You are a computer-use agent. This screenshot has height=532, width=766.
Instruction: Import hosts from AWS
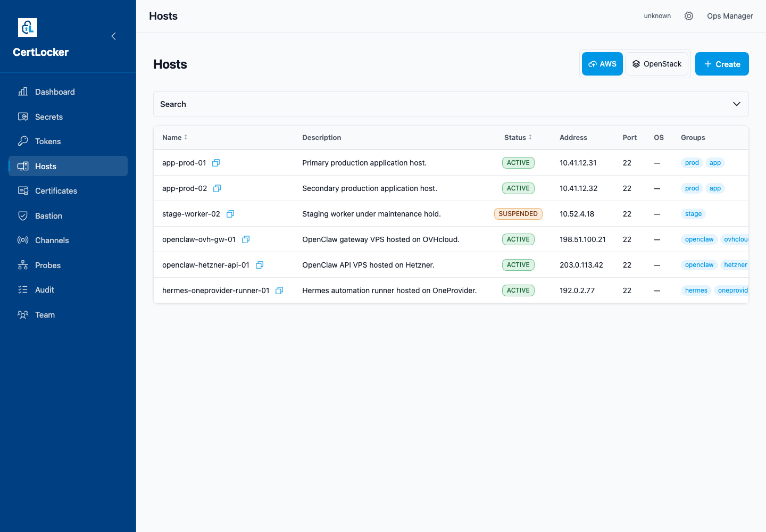[602, 64]
